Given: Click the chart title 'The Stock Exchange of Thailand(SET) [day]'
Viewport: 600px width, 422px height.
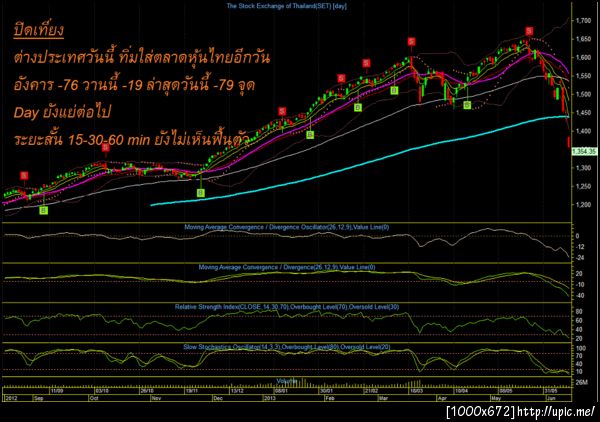Looking at the screenshot, I should click(x=287, y=6).
